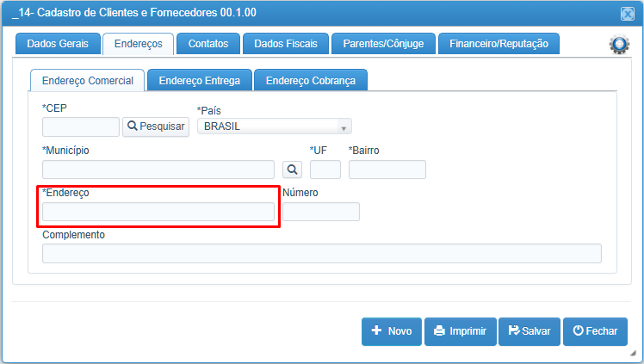Open the País dropdown arrow

(x=344, y=127)
